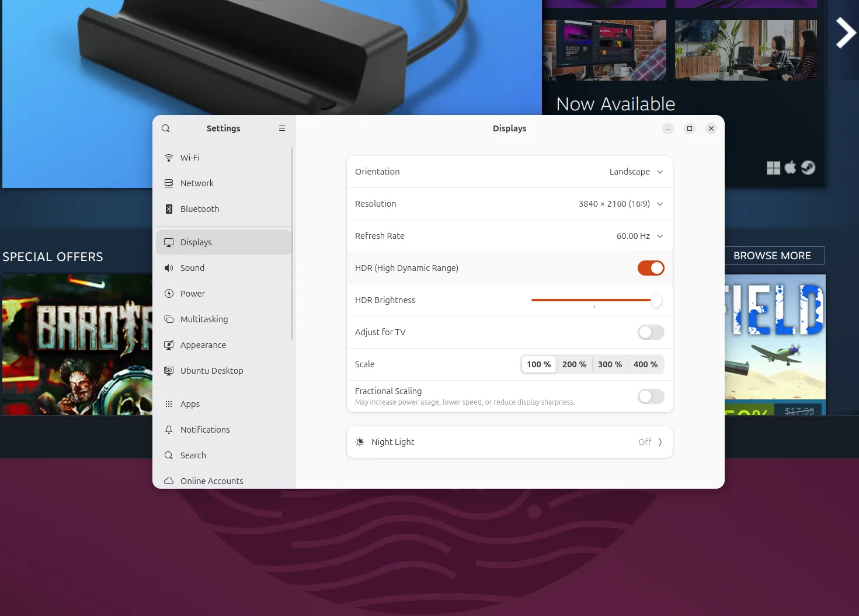Click the Wi-Fi icon in sidebar
859x616 pixels.
169,158
